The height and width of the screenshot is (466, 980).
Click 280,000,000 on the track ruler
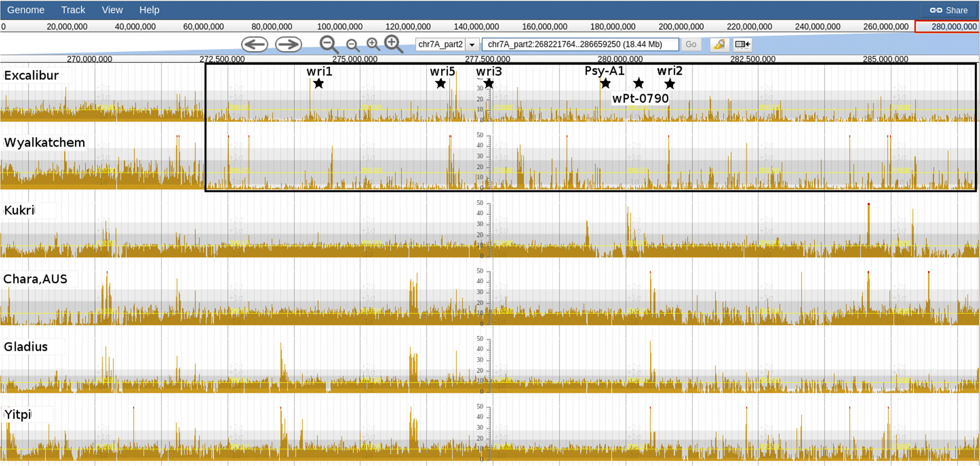pyautogui.click(x=620, y=59)
